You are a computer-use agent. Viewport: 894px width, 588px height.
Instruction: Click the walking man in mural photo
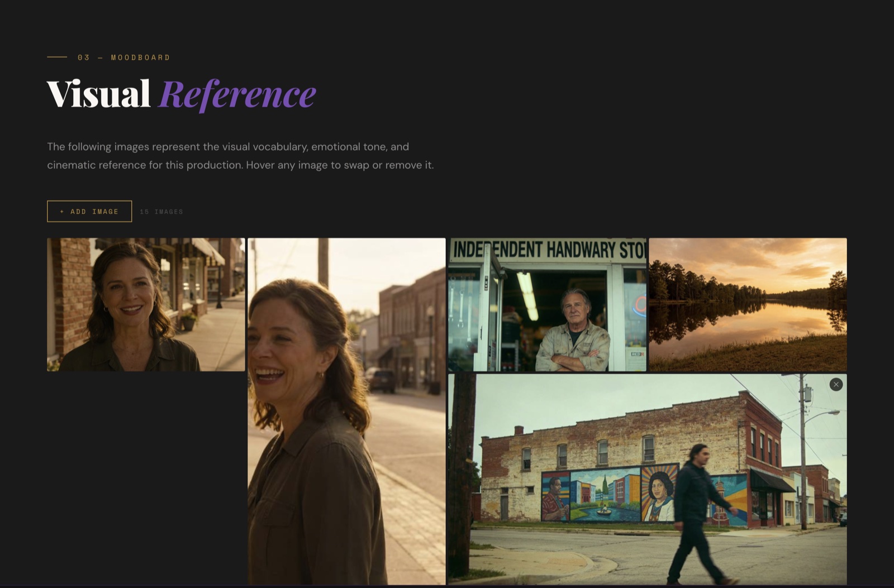(698, 514)
